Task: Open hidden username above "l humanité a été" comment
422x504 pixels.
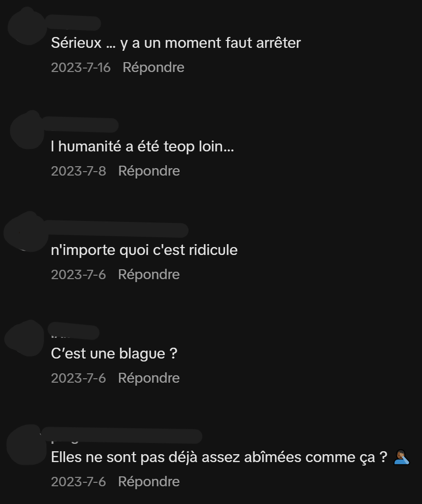Action: click(x=80, y=125)
